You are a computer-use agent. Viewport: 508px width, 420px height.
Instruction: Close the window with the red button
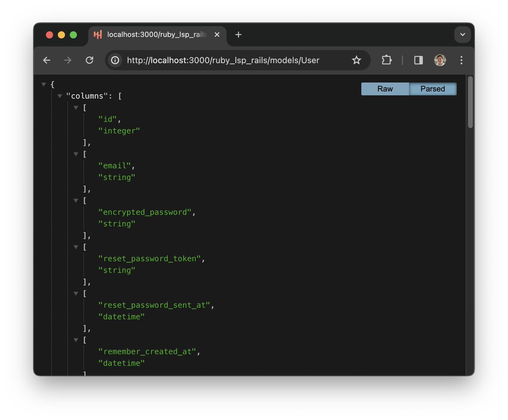50,35
